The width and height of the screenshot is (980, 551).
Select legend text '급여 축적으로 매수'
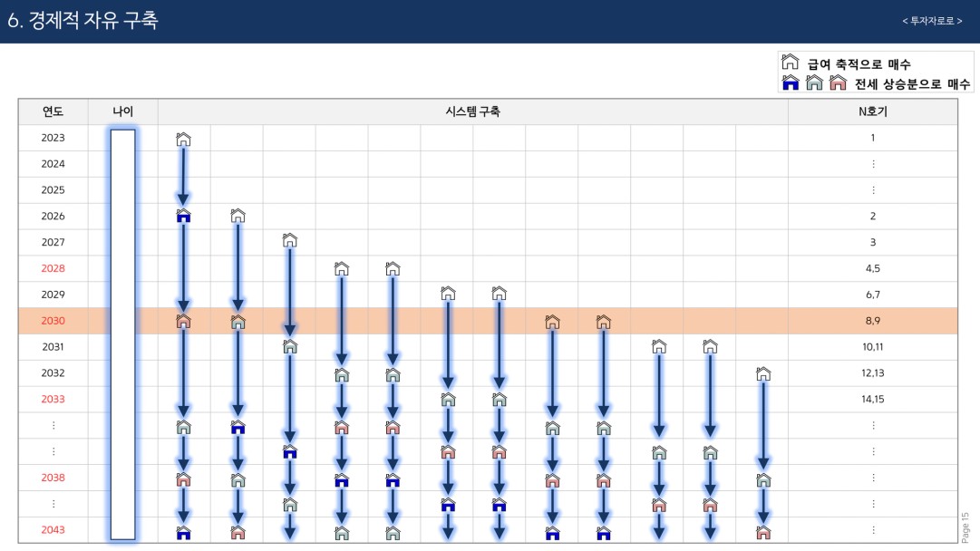(859, 63)
